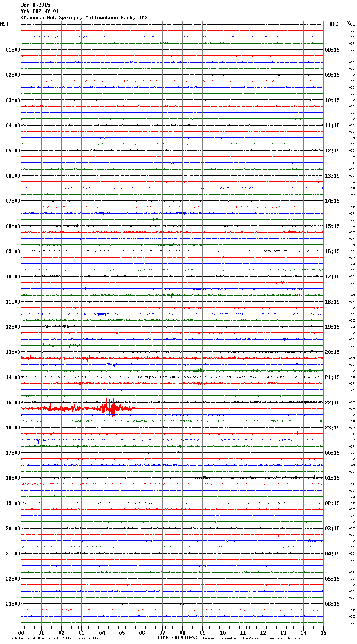Click the 18:15 UTC time label
Viewport: 357px width, 644px height.
(x=332, y=302)
